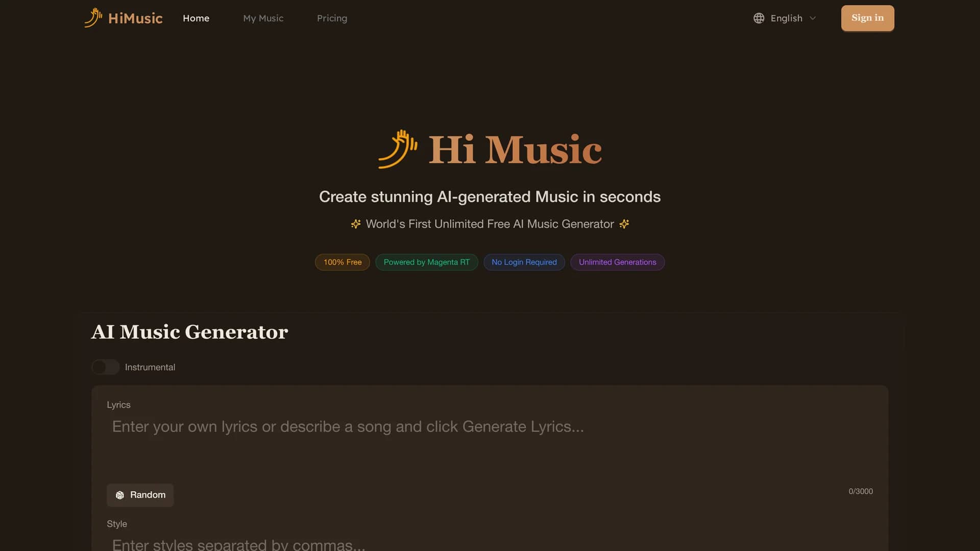Click the Hi Music hero title

click(515, 150)
